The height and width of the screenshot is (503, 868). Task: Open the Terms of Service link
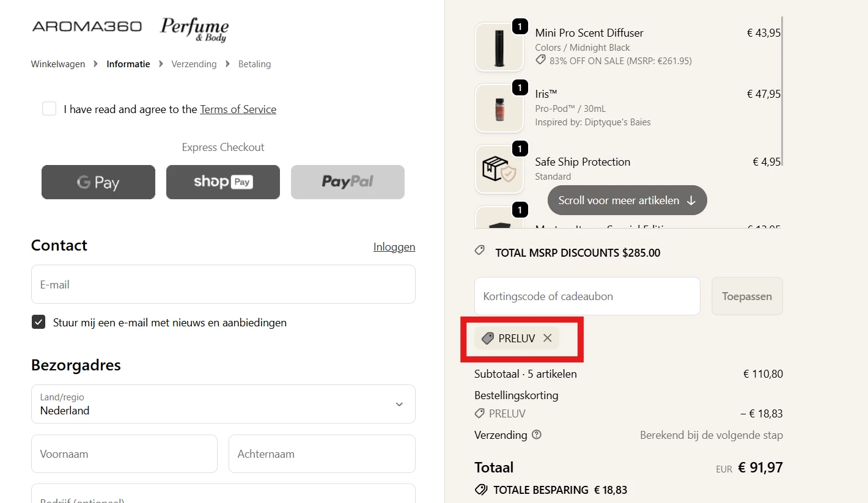pyautogui.click(x=238, y=109)
